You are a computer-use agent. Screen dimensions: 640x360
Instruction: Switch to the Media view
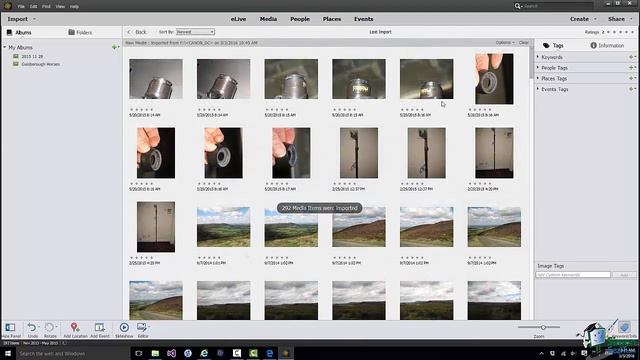(268, 19)
